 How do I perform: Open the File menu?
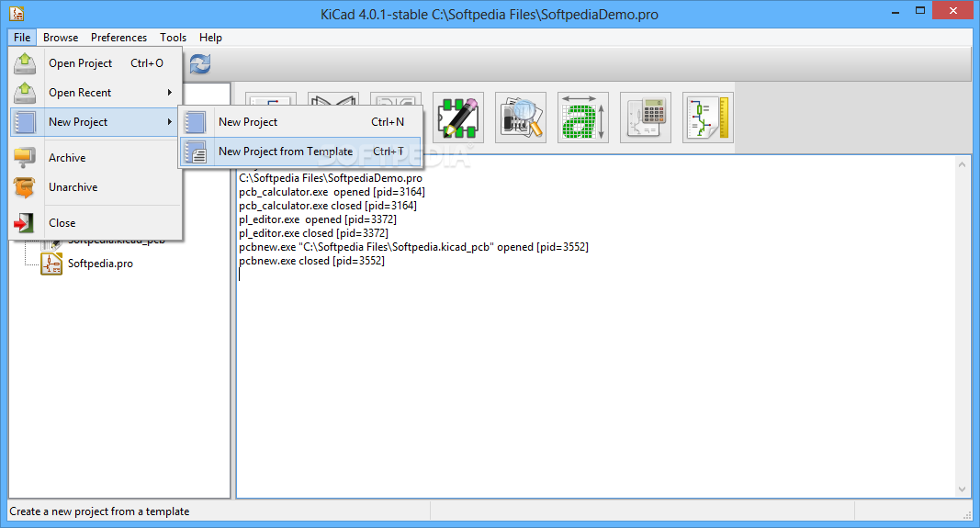point(22,38)
